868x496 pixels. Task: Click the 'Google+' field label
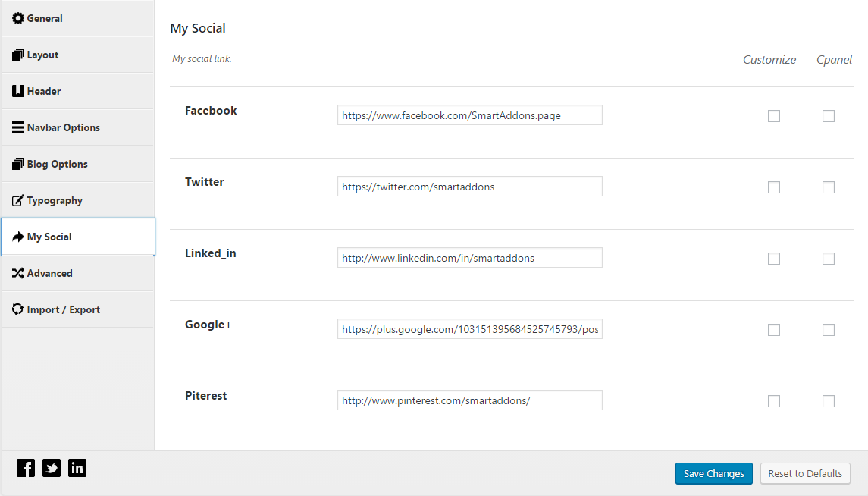208,325
